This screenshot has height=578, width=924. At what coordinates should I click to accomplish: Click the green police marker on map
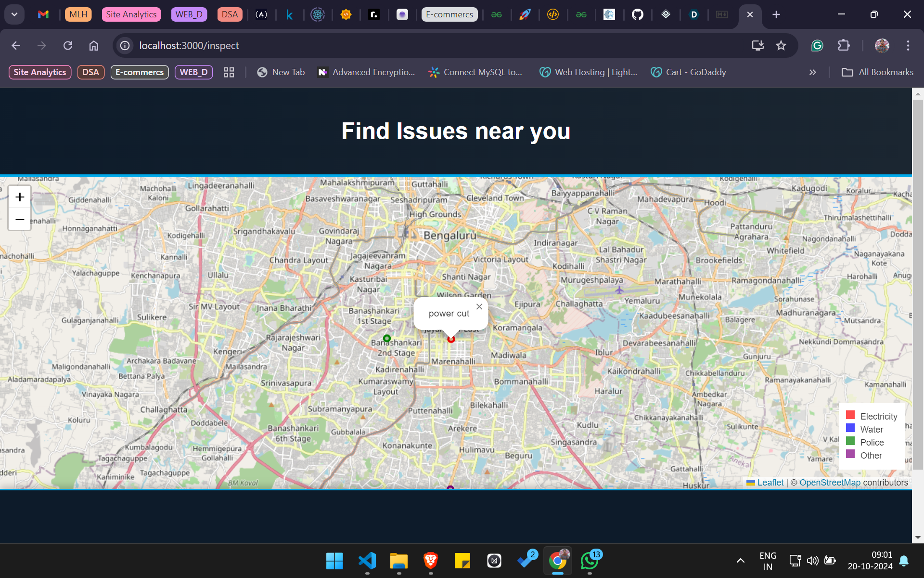point(387,338)
